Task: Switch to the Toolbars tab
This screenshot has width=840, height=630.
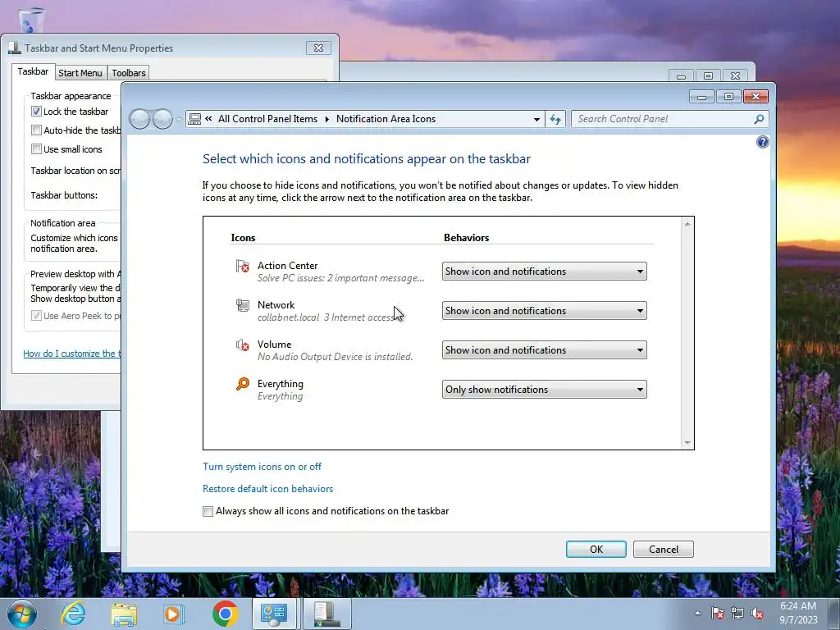Action: [129, 73]
